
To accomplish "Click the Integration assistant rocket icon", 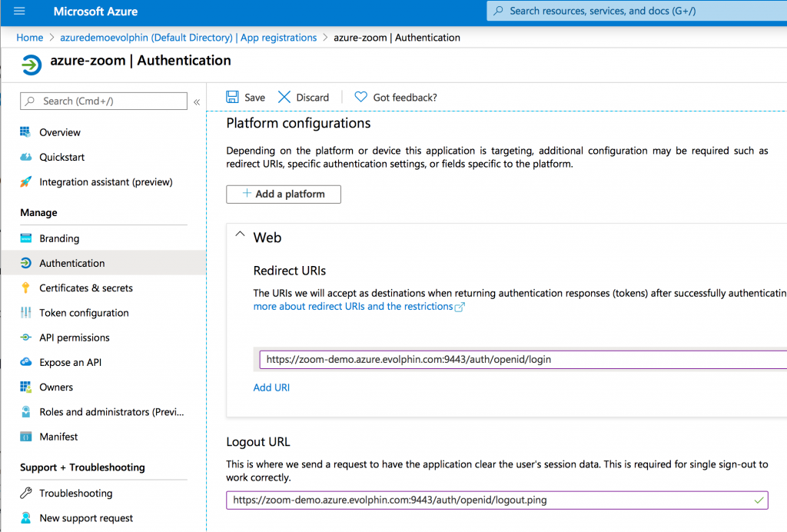I will (x=25, y=181).
